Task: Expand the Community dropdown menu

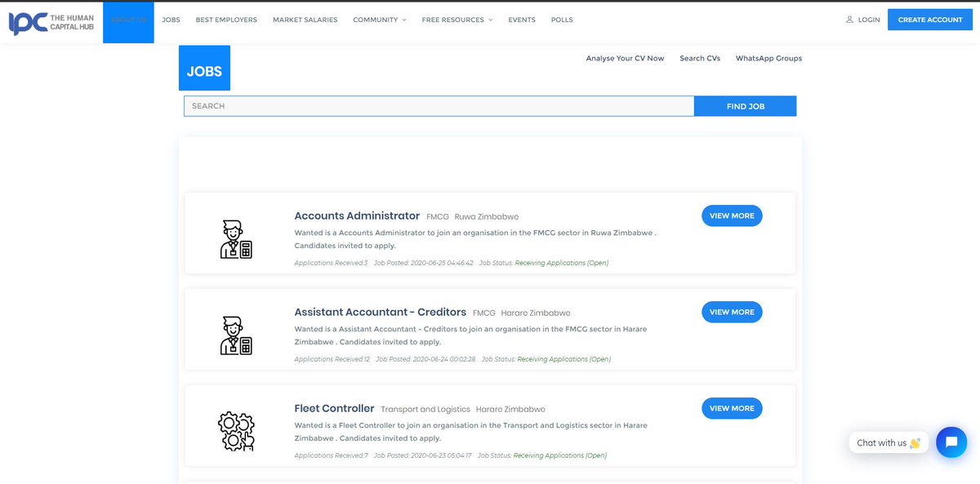Action: 379,20
